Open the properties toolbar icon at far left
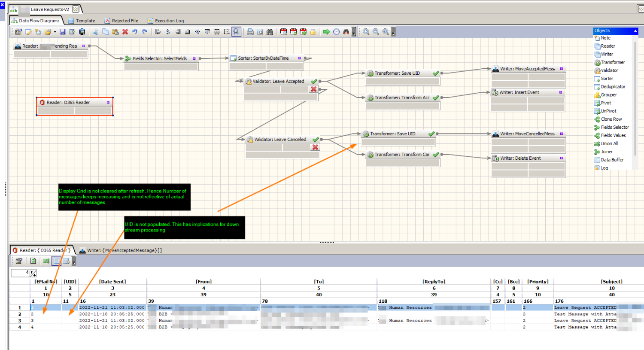Viewport: 644px width, 350px height. tap(18, 32)
